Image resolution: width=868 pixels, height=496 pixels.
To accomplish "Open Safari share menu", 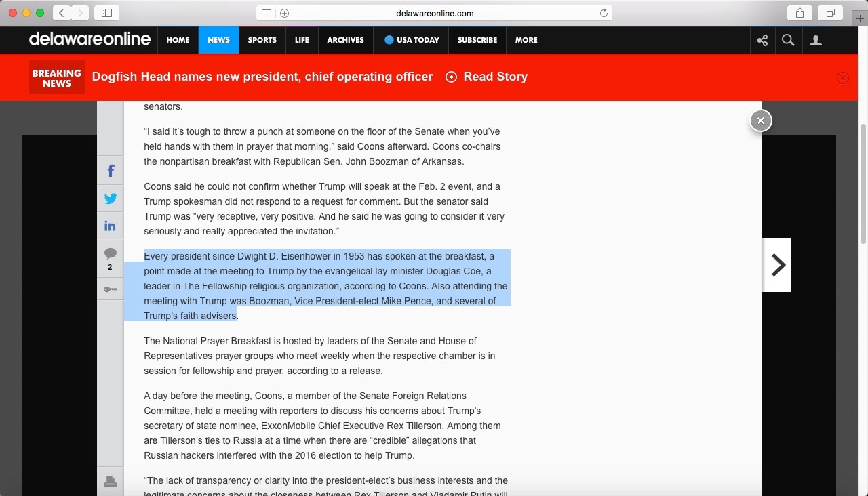I will coord(800,13).
